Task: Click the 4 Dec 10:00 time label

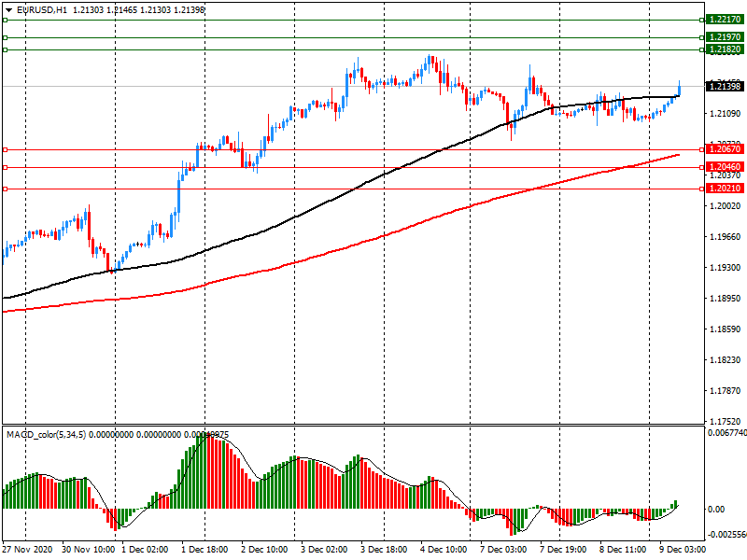Action: 444,550
